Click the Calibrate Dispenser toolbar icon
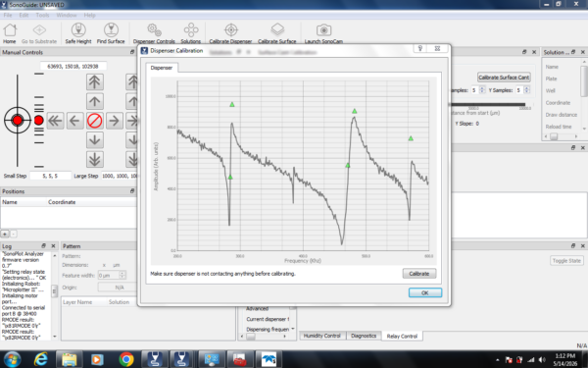The image size is (588, 368). coord(230,33)
